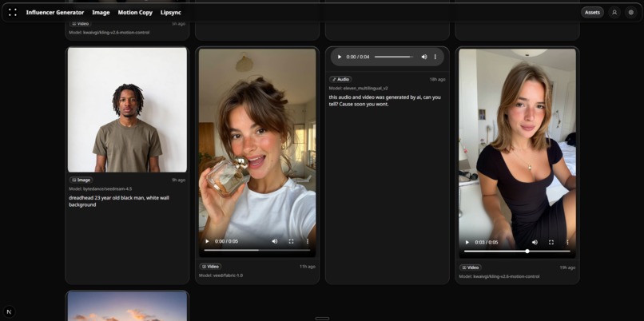Click Video badge on 19h ago card

(471, 267)
